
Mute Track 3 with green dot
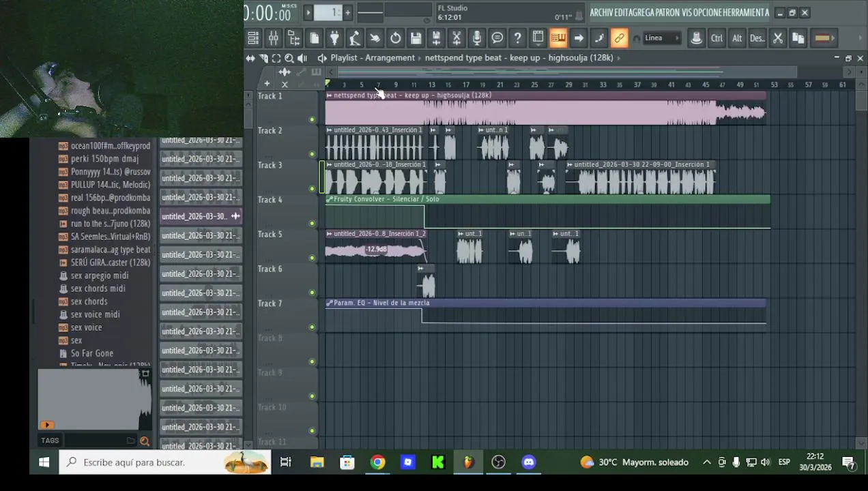(312, 189)
